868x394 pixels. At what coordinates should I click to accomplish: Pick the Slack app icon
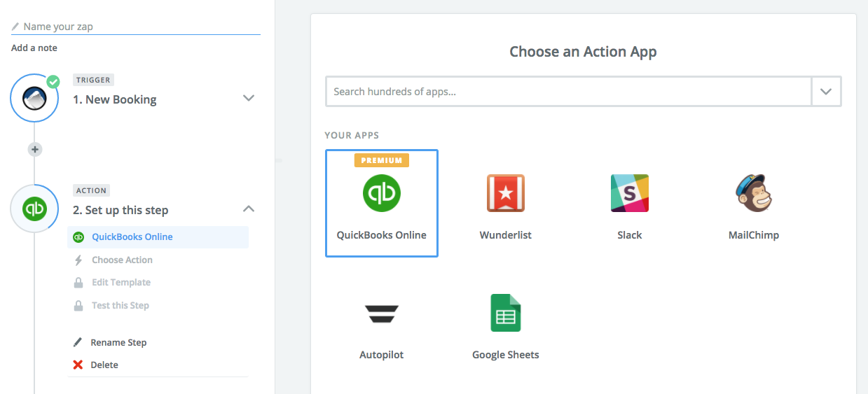(x=630, y=193)
